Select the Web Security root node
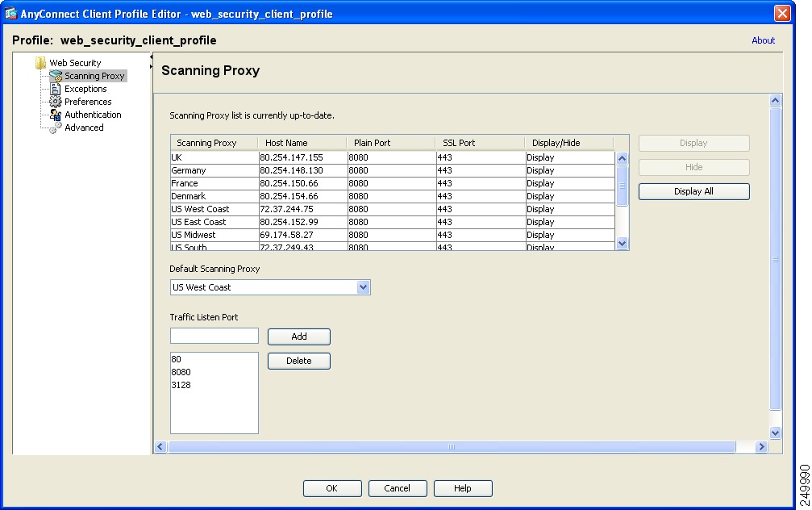 pyautogui.click(x=75, y=63)
